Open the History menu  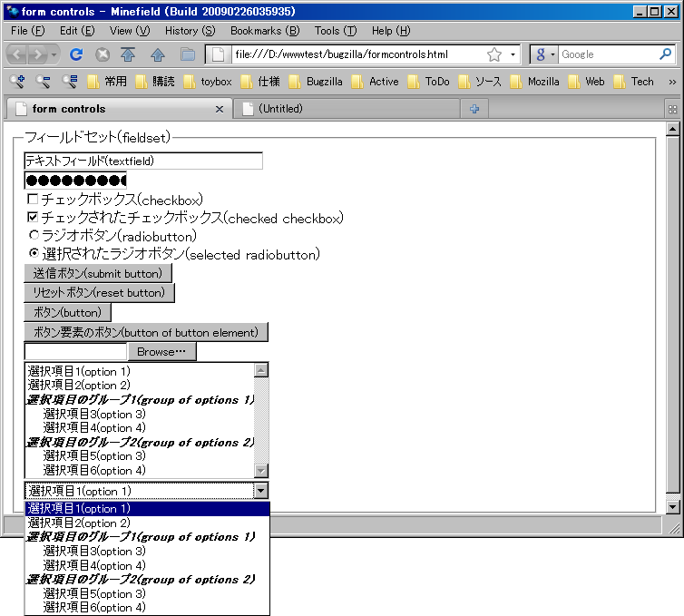pos(190,31)
